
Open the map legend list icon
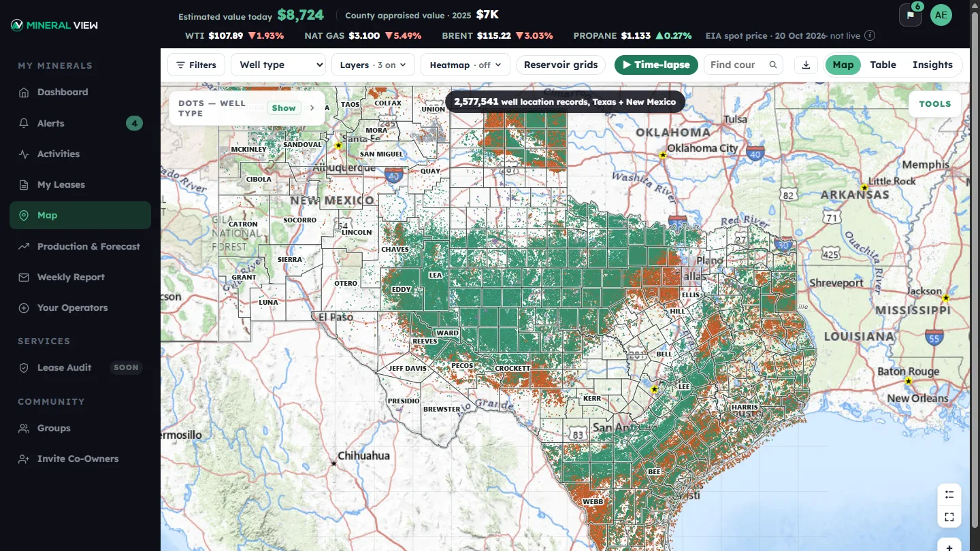tap(949, 495)
